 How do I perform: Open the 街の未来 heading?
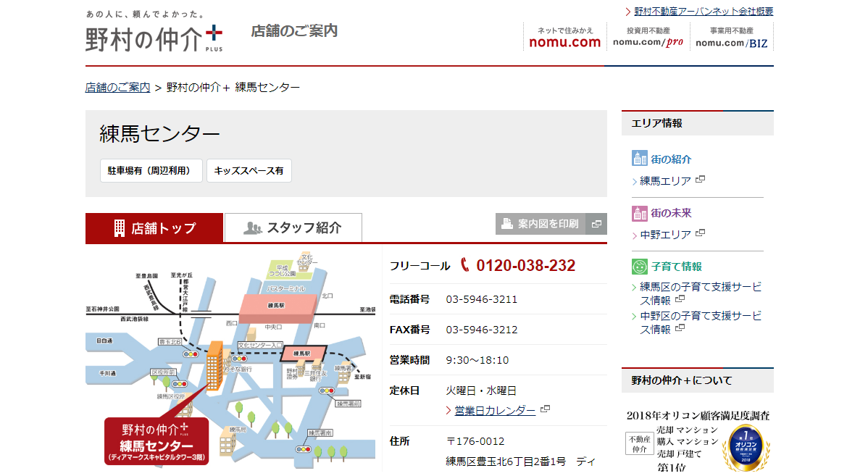(671, 213)
